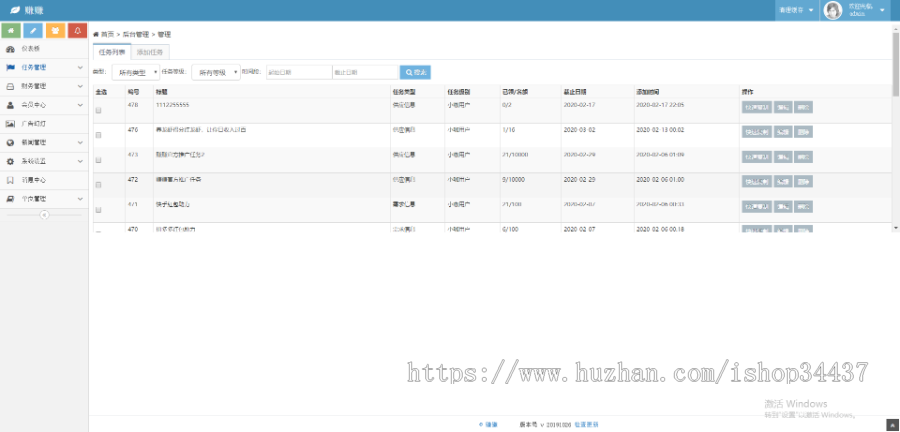Click the start date input field
This screenshot has width=900, height=432.
[298, 72]
